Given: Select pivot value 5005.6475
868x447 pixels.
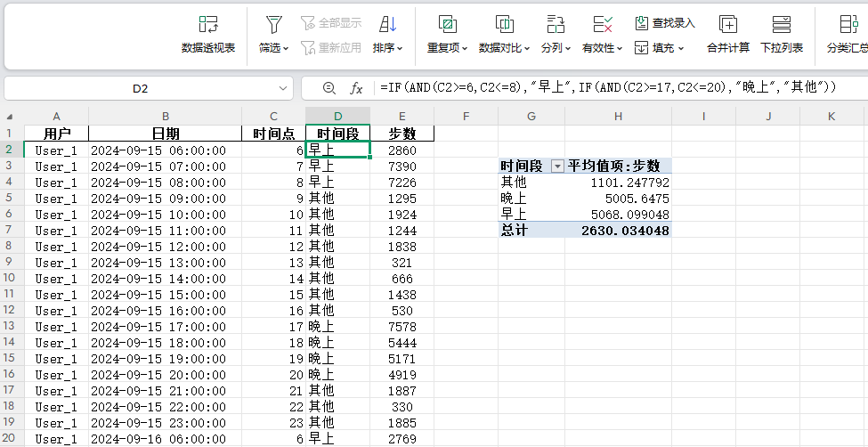Looking at the screenshot, I should (x=619, y=199).
